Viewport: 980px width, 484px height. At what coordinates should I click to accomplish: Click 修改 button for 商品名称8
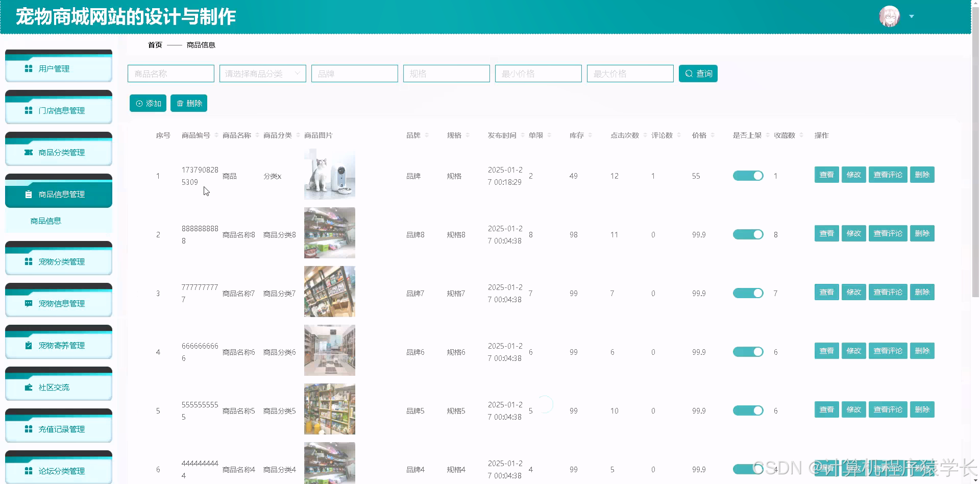click(x=853, y=233)
